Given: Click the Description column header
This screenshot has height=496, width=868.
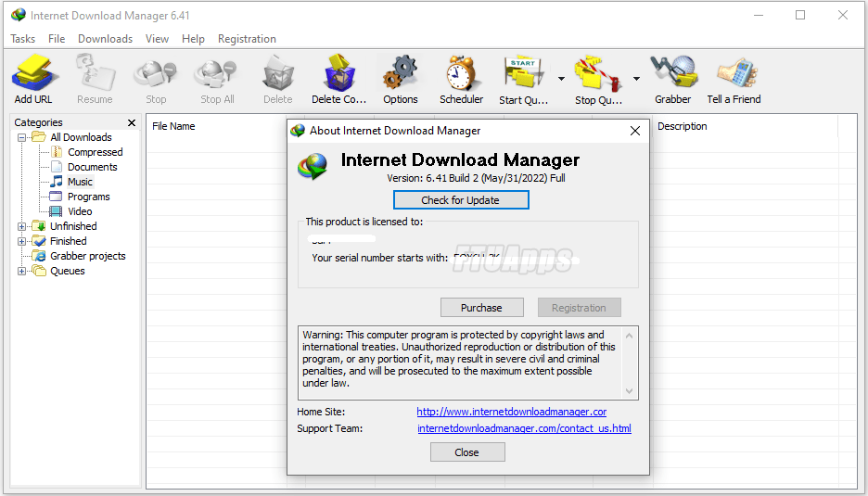Looking at the screenshot, I should (x=682, y=126).
